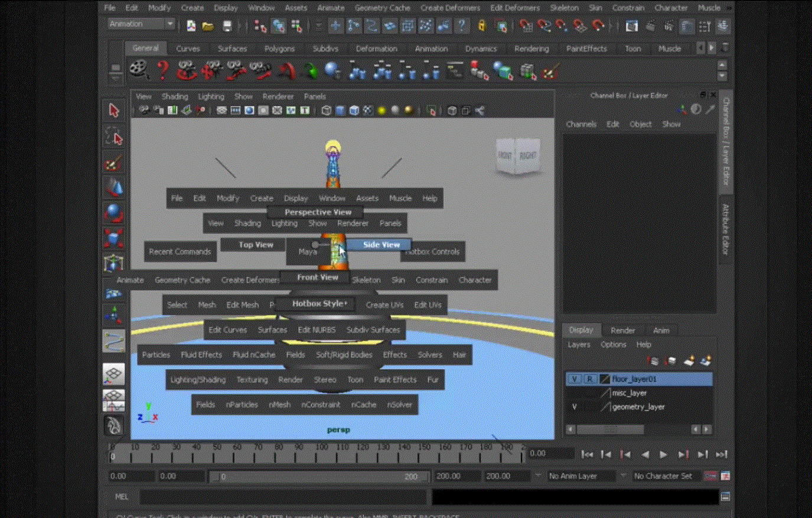812x518 pixels.
Task: Go to start of playback range
Action: (587, 455)
